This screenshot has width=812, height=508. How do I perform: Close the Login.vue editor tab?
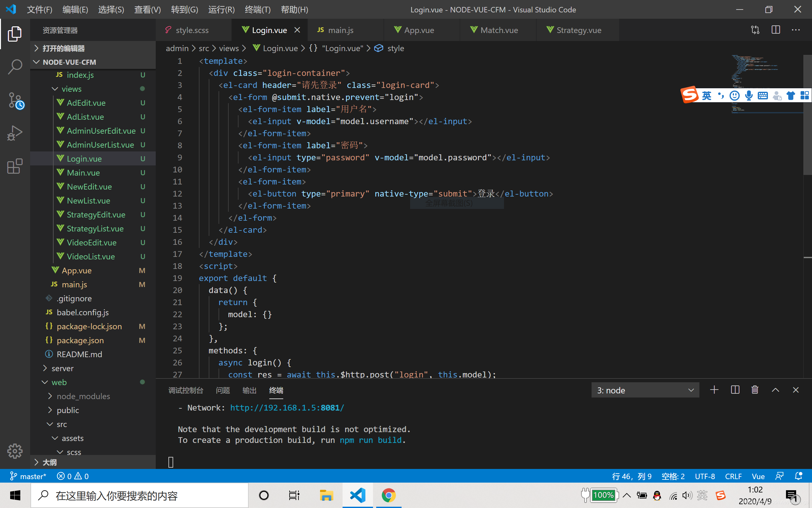(297, 30)
